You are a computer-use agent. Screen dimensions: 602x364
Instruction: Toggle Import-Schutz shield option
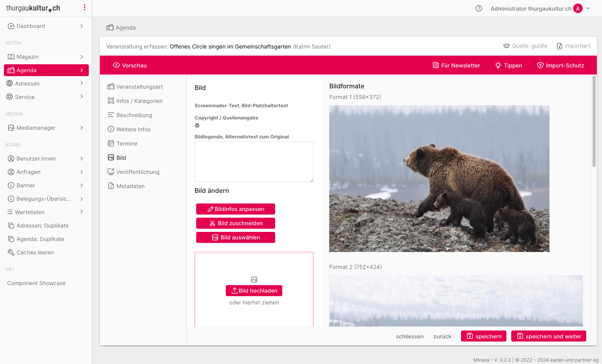point(561,65)
